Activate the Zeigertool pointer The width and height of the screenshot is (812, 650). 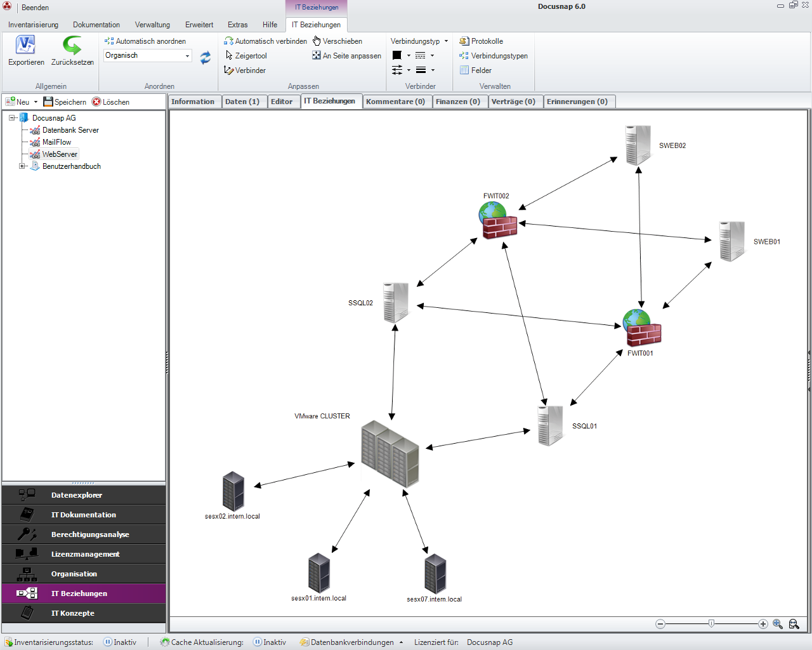pyautogui.click(x=246, y=56)
